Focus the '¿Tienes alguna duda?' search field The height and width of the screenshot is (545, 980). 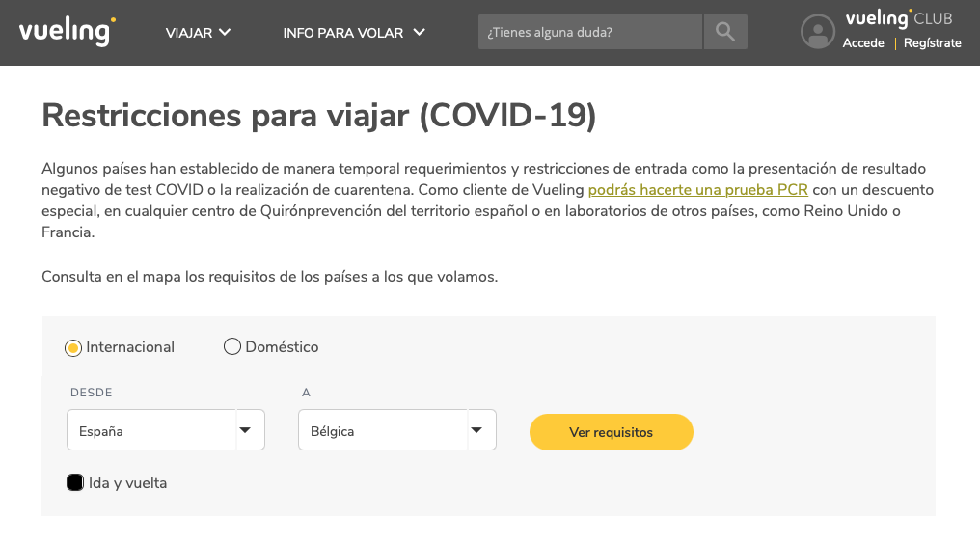[x=589, y=32]
